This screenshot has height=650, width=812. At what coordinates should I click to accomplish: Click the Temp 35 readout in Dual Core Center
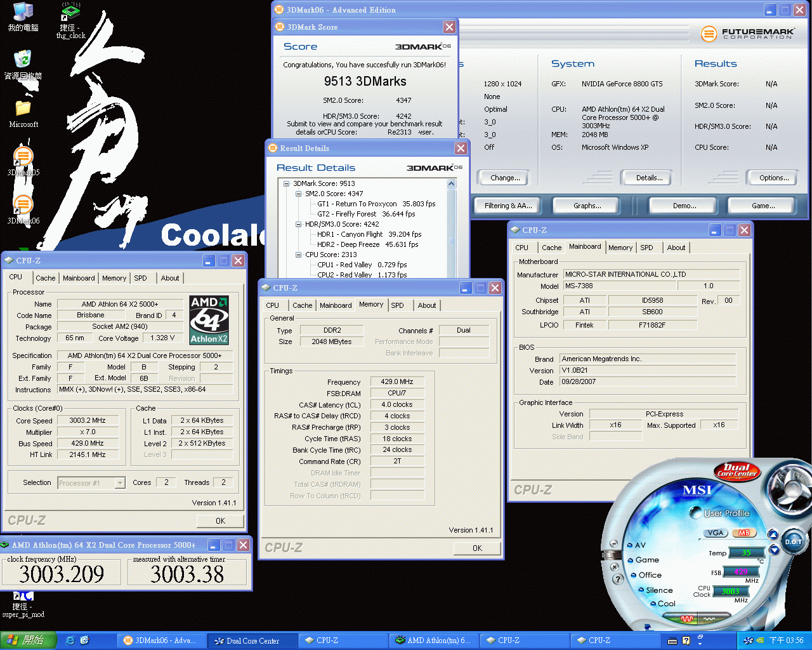(x=746, y=553)
